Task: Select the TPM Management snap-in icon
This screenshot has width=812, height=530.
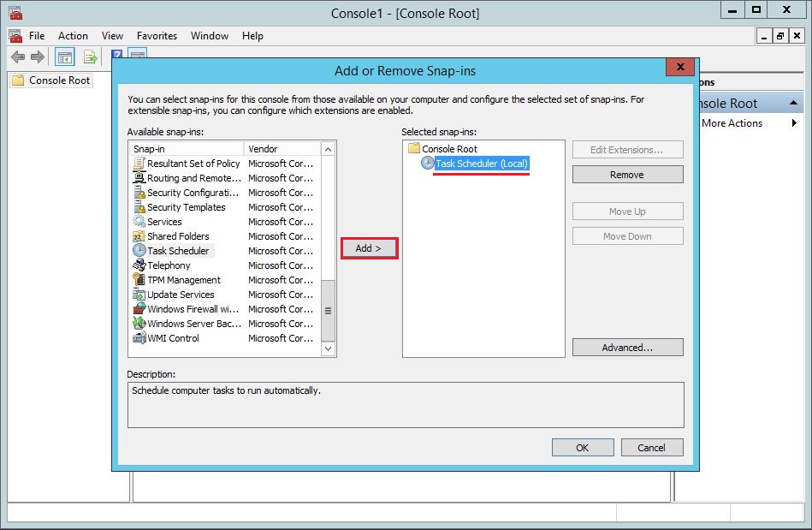Action: (139, 280)
